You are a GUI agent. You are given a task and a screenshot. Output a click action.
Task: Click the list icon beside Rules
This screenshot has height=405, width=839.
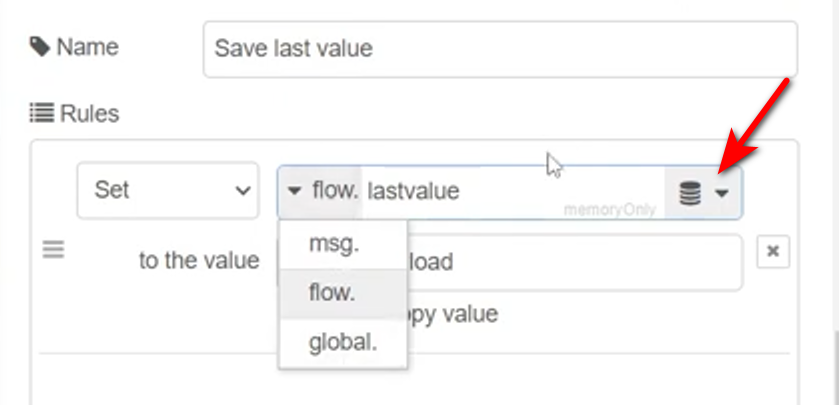(41, 114)
